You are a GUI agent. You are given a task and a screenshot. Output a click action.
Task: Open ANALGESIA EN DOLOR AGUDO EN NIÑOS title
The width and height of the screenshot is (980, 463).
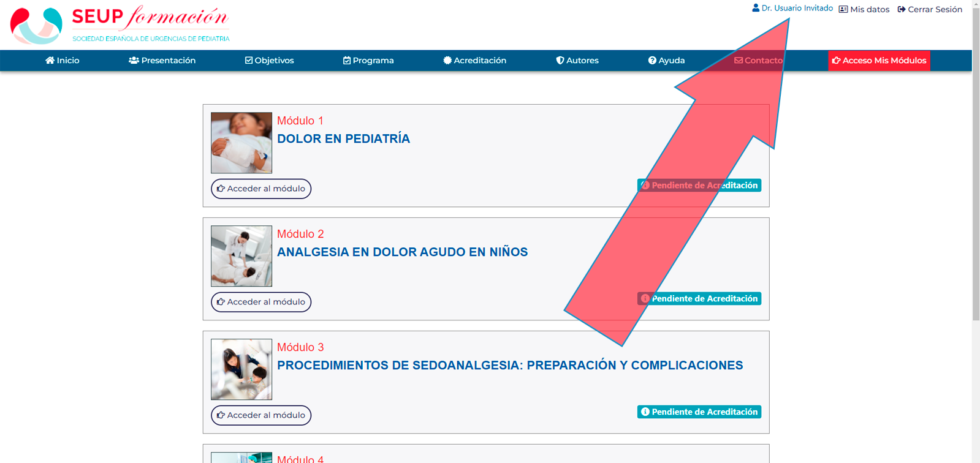point(403,252)
